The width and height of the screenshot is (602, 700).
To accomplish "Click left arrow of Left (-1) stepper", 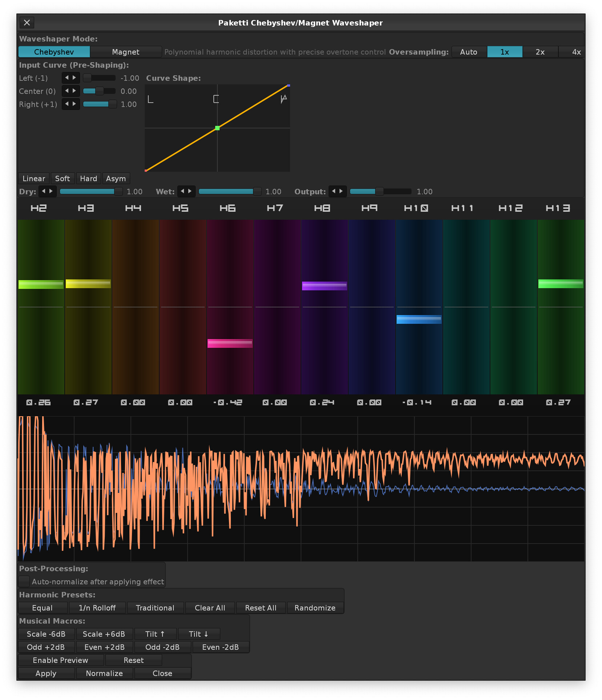I will [x=67, y=77].
